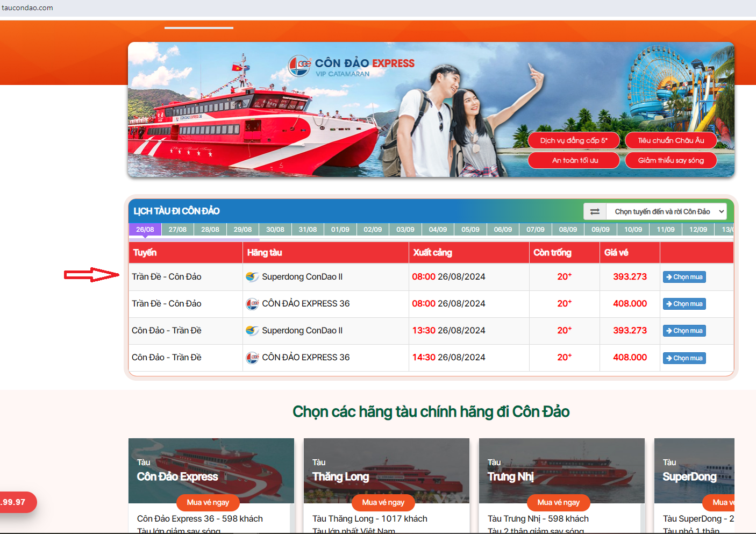Image resolution: width=756 pixels, height=534 pixels.
Task: Buy CÔN ĐẢO EXPRESS 36 14:30 ticket
Action: coord(684,358)
